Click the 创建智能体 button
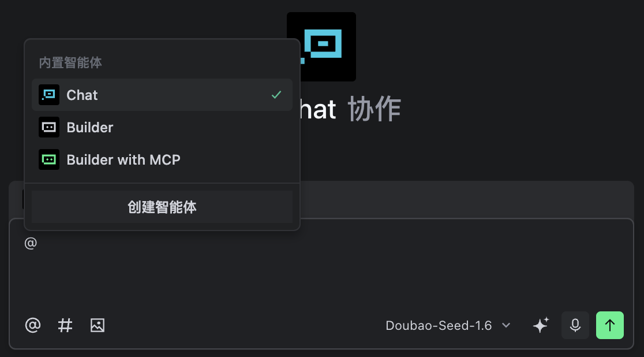The width and height of the screenshot is (644, 357). click(x=162, y=207)
